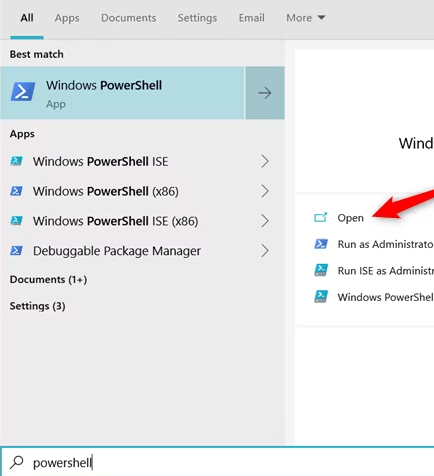Screen dimensions: 434x476
Task: Click the Open action icon
Action: click(x=321, y=217)
